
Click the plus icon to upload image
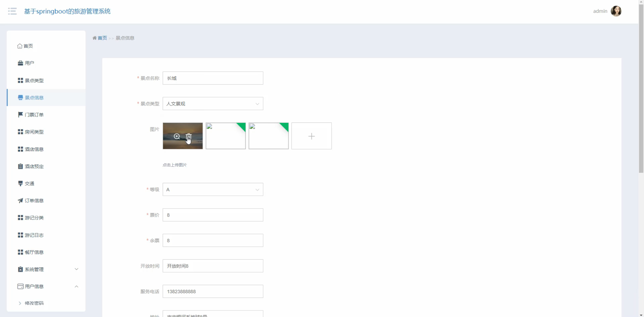click(311, 136)
